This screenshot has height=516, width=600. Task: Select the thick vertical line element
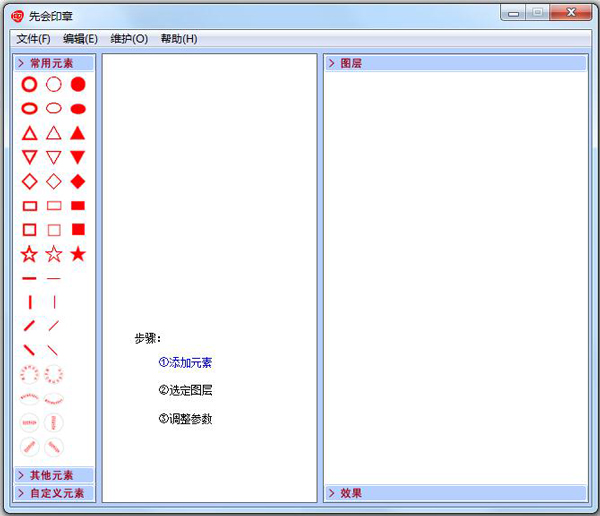point(30,302)
